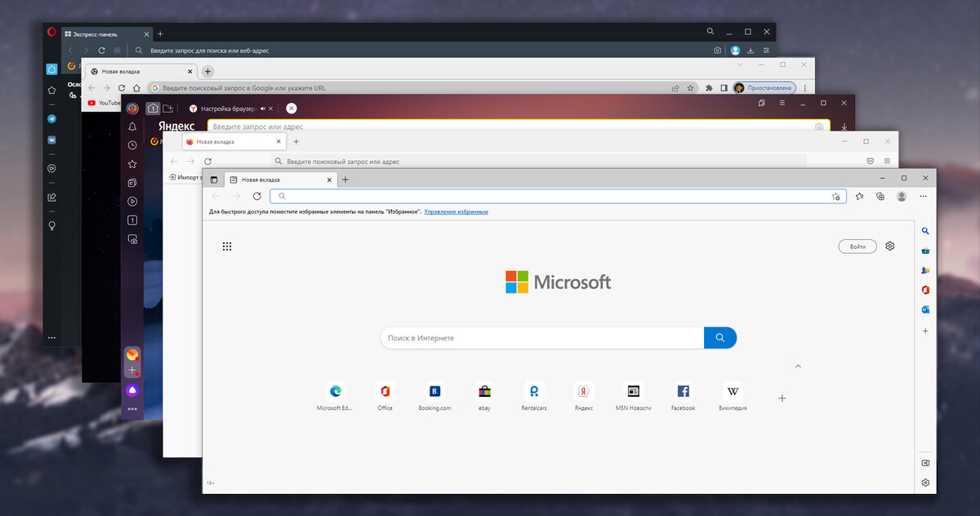Mute Yandex tab via speaker icon
The image size is (980, 516).
tap(264, 109)
